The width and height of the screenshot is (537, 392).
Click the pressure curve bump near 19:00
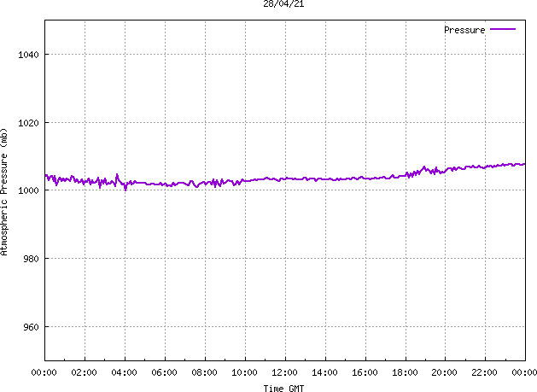pos(424,167)
